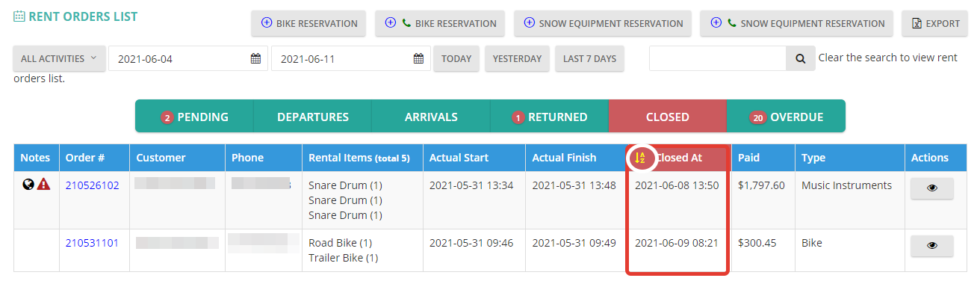Open calendar picker for end date 2021-06-11
Viewport: 980px width, 281px height.
tap(418, 59)
